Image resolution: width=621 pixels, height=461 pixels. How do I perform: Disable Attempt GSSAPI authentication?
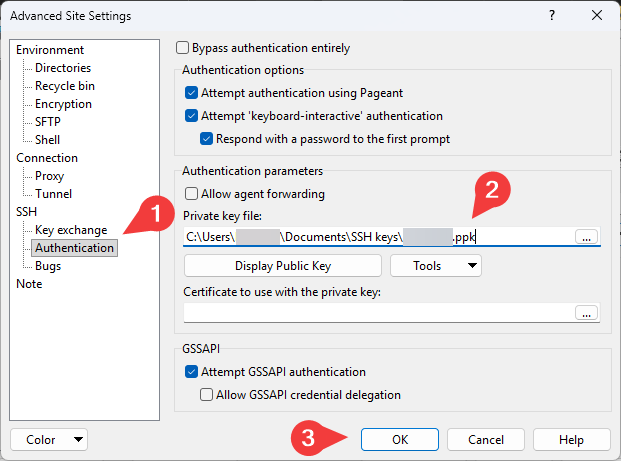pyautogui.click(x=192, y=372)
